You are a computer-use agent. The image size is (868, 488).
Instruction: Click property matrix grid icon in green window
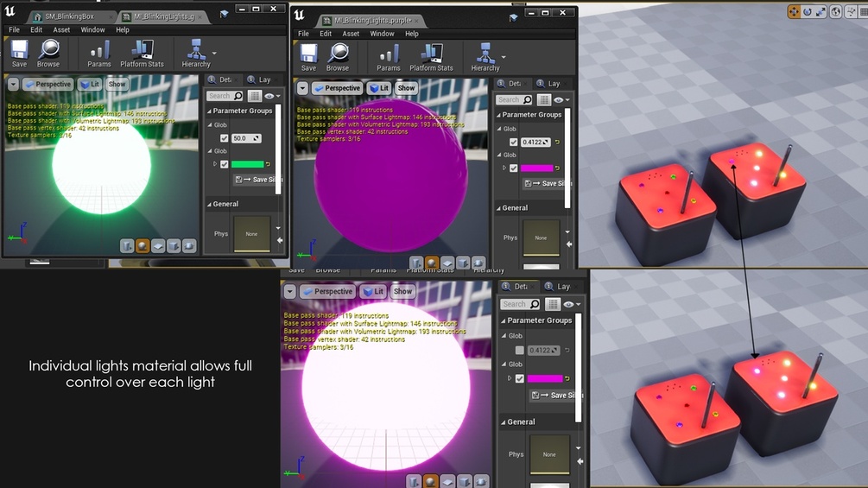coord(254,96)
